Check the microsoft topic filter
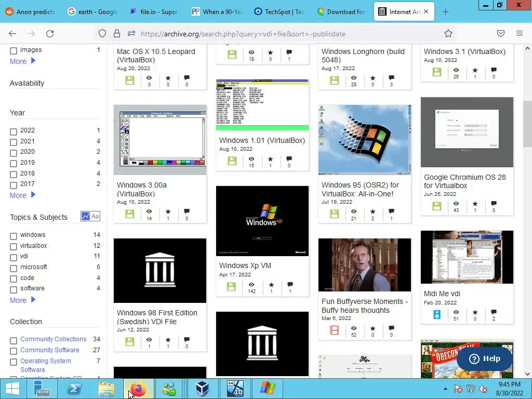 14,269
